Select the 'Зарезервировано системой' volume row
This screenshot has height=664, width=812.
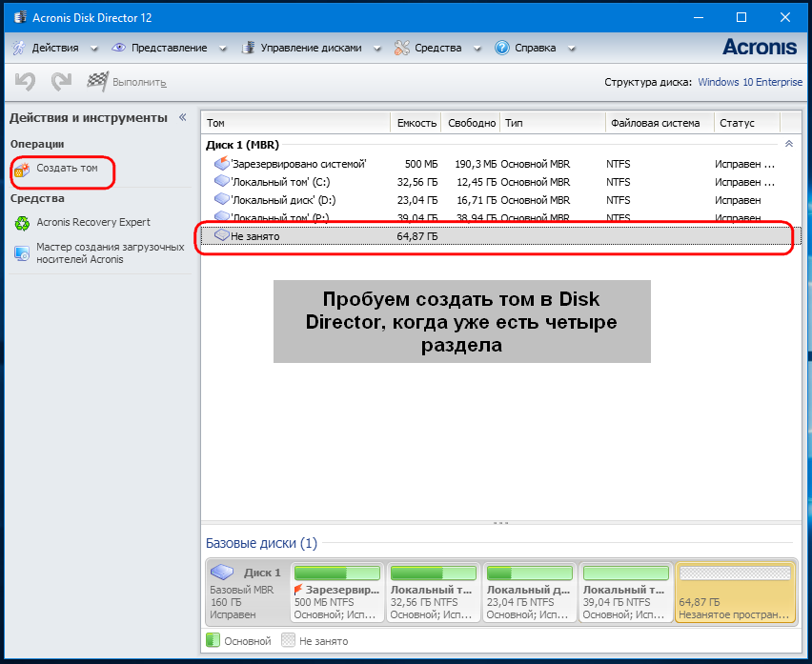(x=298, y=164)
